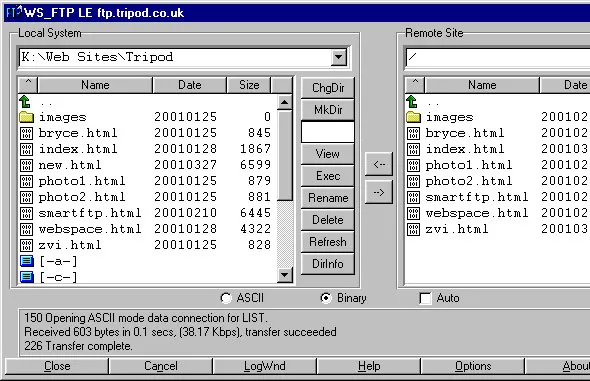590x381 pixels.
Task: Click the local ChgDir button
Action: click(x=328, y=88)
